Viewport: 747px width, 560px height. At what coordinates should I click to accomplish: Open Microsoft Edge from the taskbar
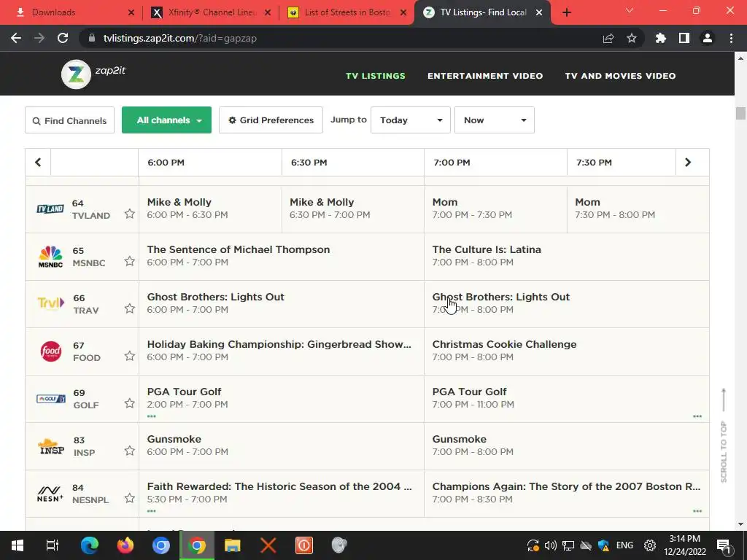[89, 545]
